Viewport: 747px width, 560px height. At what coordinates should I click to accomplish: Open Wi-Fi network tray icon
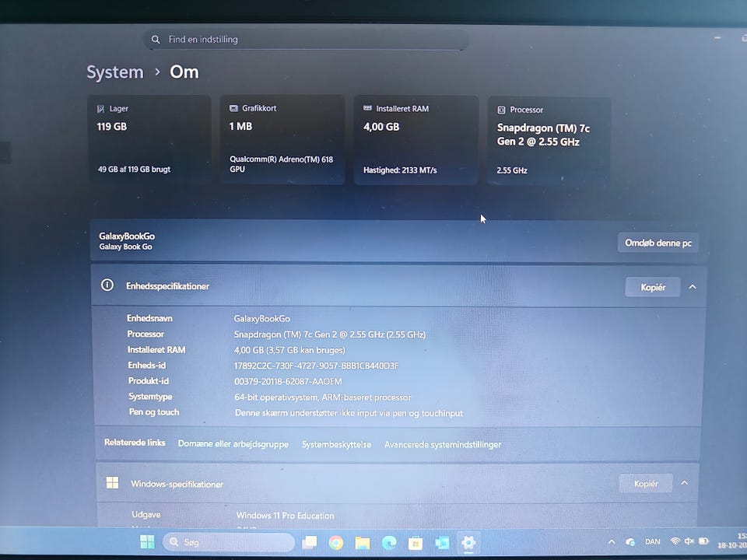(675, 541)
